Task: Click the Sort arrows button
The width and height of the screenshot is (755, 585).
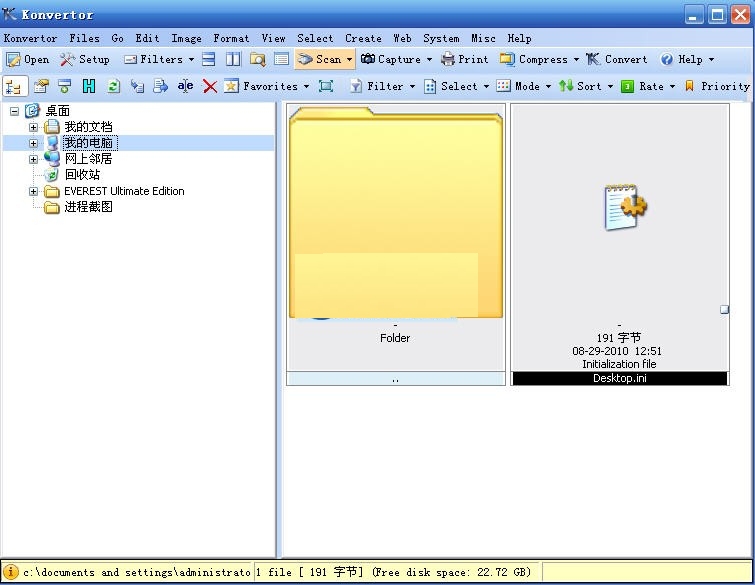Action: 581,87
